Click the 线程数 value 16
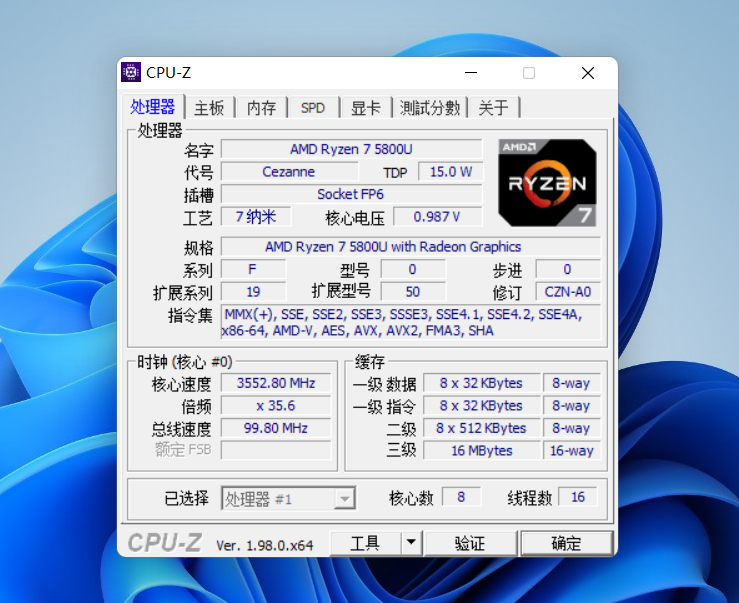 [x=577, y=497]
